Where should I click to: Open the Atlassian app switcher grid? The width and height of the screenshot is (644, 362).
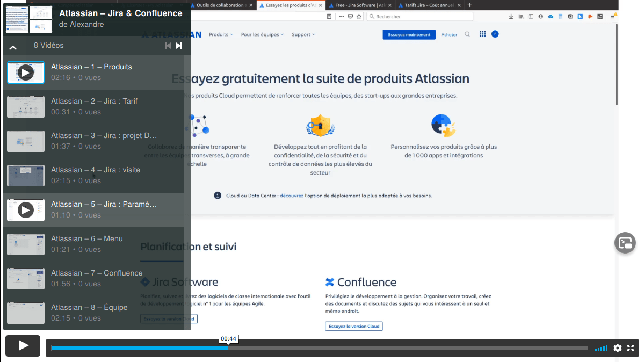(482, 34)
